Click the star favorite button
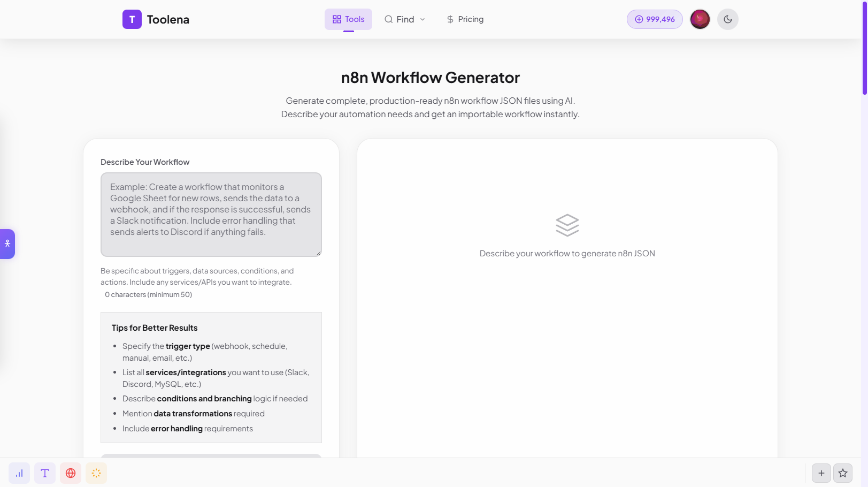 tap(843, 473)
